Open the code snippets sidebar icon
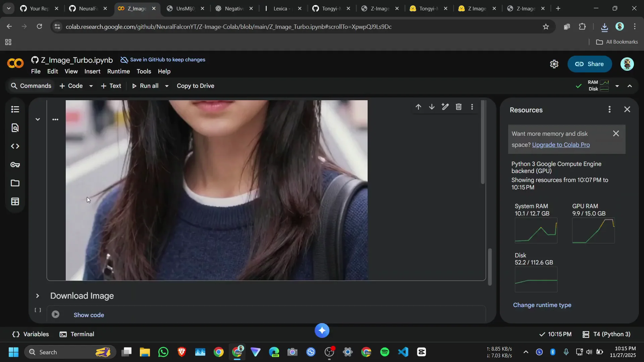This screenshot has width=644, height=362. 15,146
